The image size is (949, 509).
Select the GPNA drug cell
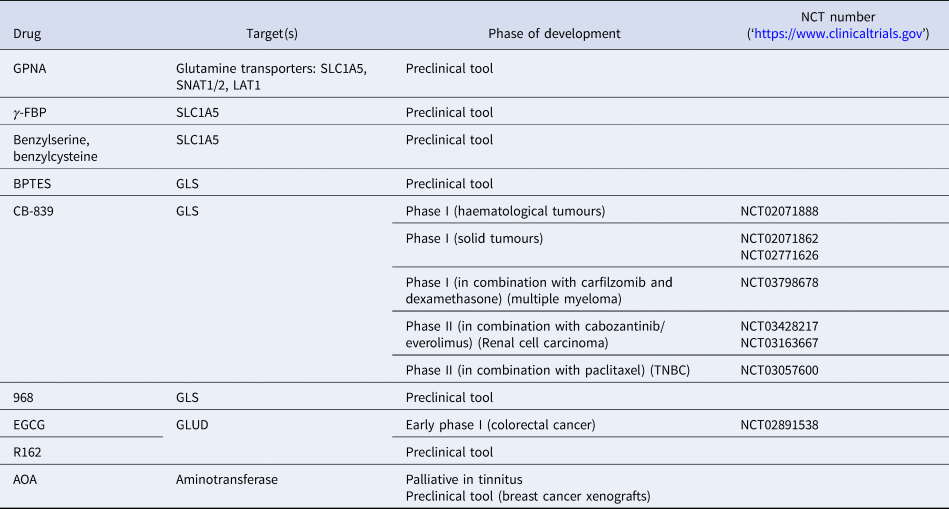click(31, 70)
